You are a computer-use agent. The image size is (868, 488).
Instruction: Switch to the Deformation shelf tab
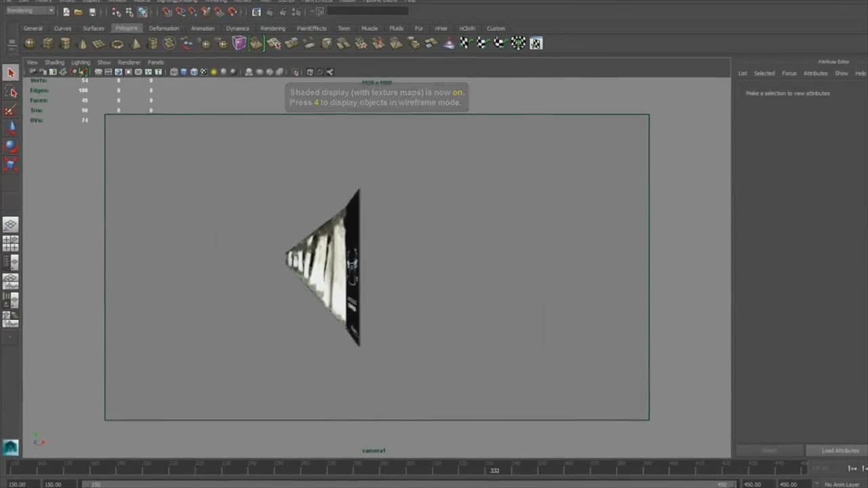[164, 28]
